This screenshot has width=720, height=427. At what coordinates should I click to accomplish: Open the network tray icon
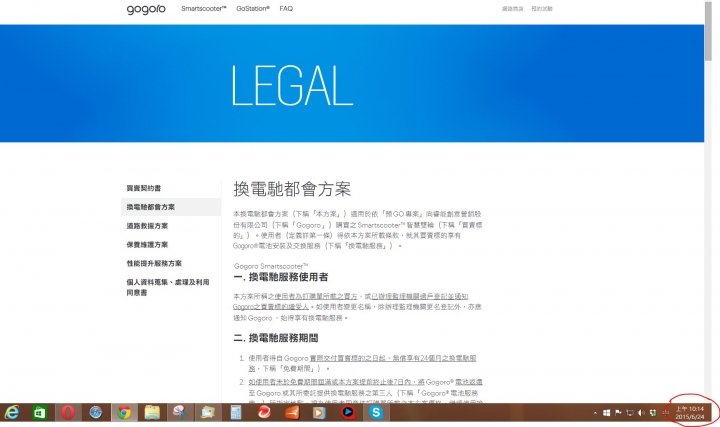630,413
